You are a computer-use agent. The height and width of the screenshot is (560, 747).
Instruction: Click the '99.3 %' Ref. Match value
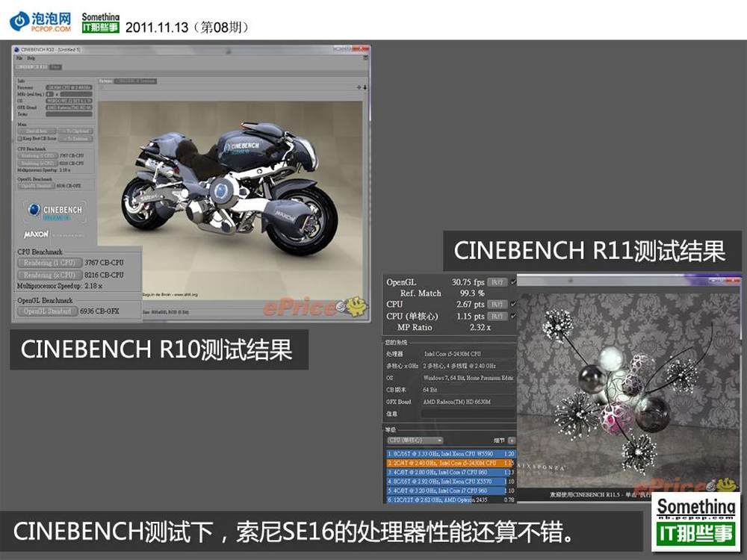pos(472,293)
